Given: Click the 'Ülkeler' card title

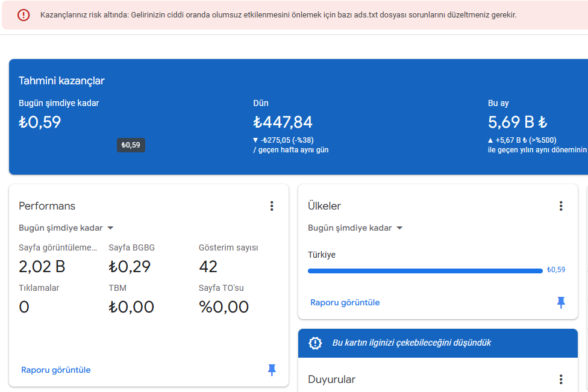Looking at the screenshot, I should click(x=324, y=206).
